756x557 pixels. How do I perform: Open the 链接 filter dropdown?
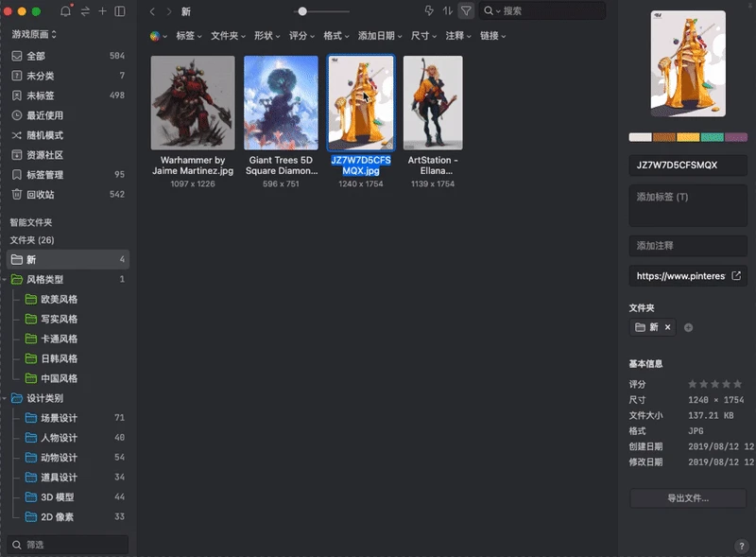tap(493, 36)
